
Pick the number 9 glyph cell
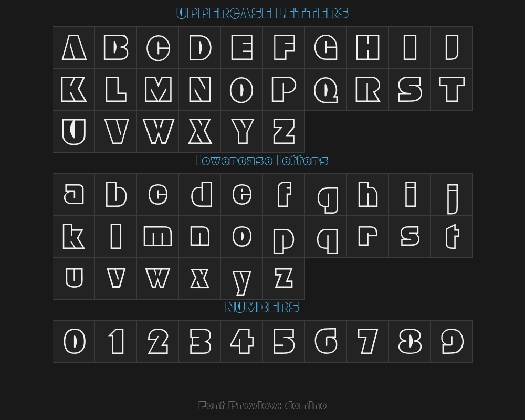(451, 341)
